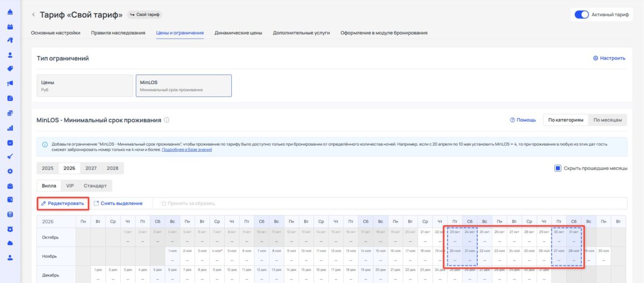Click the info icon next to MinLOS heading
This screenshot has width=644, height=283.
click(167, 120)
